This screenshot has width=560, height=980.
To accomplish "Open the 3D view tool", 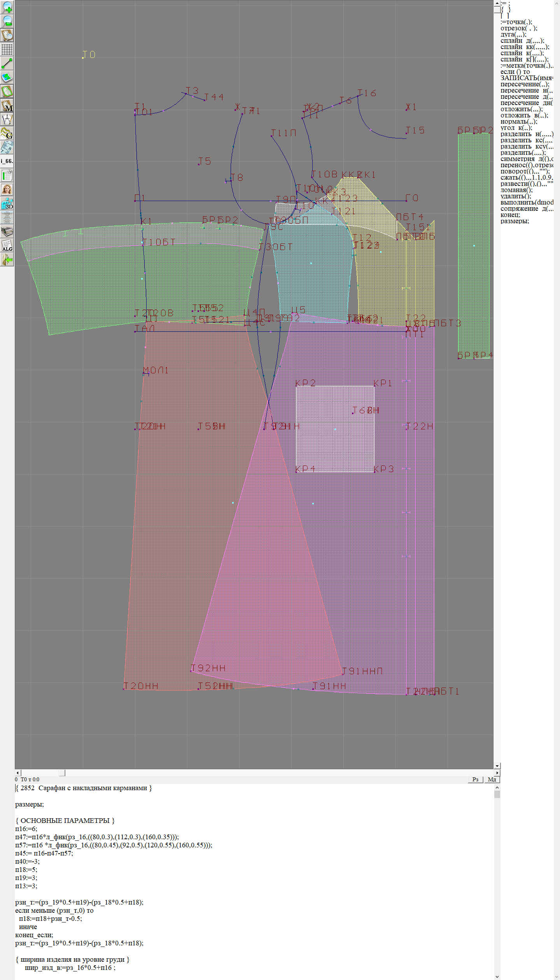I will pos(7,203).
